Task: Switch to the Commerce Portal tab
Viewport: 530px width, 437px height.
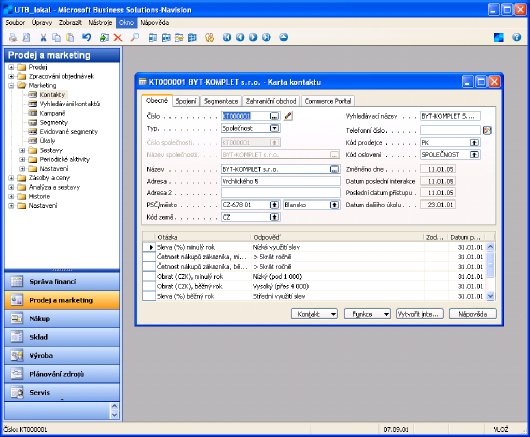Action: [328, 101]
